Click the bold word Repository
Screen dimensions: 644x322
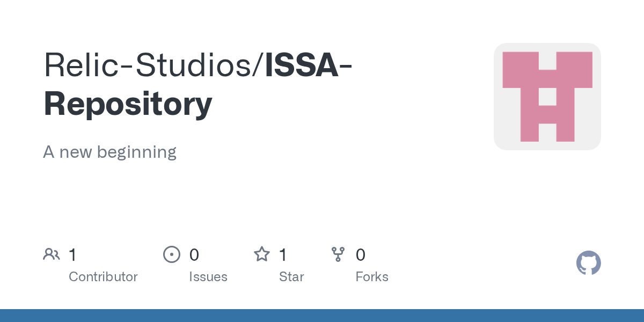pos(128,104)
